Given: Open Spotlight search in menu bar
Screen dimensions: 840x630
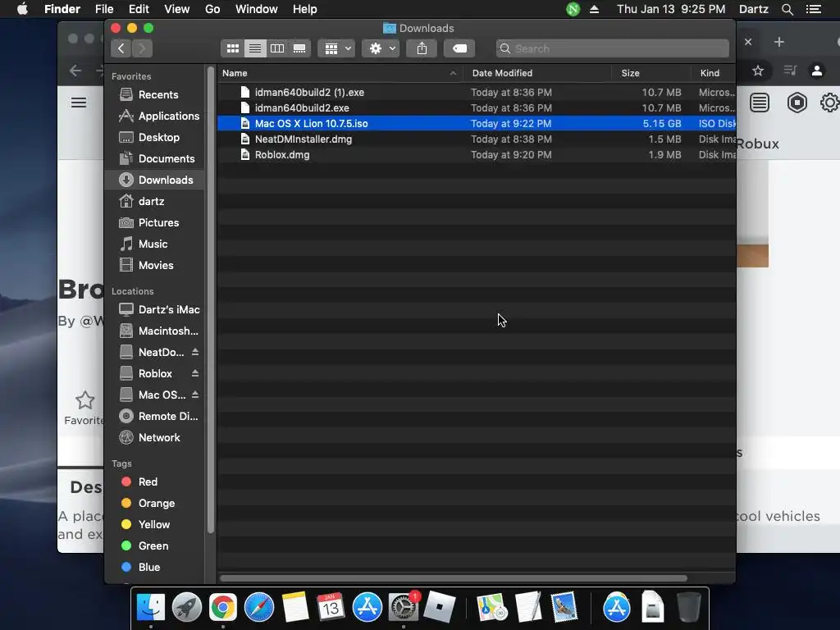Looking at the screenshot, I should pyautogui.click(x=787, y=9).
